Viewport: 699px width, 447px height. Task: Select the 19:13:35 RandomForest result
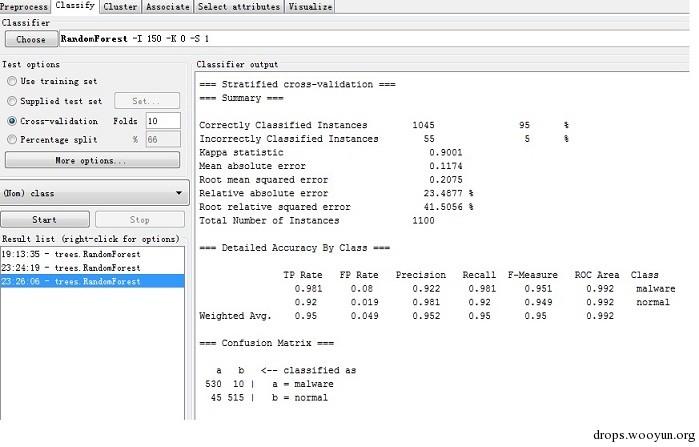click(92, 254)
